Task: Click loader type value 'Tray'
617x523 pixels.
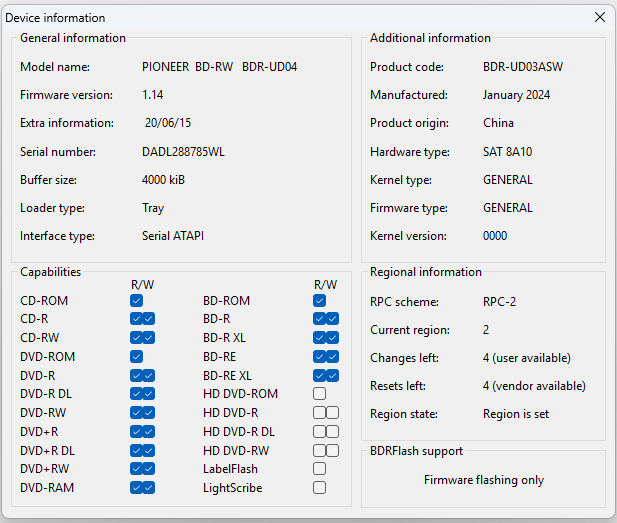Action: pyautogui.click(x=153, y=208)
